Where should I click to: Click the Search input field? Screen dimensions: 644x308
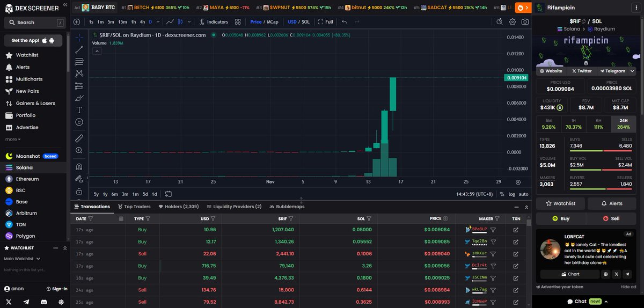[x=34, y=23]
